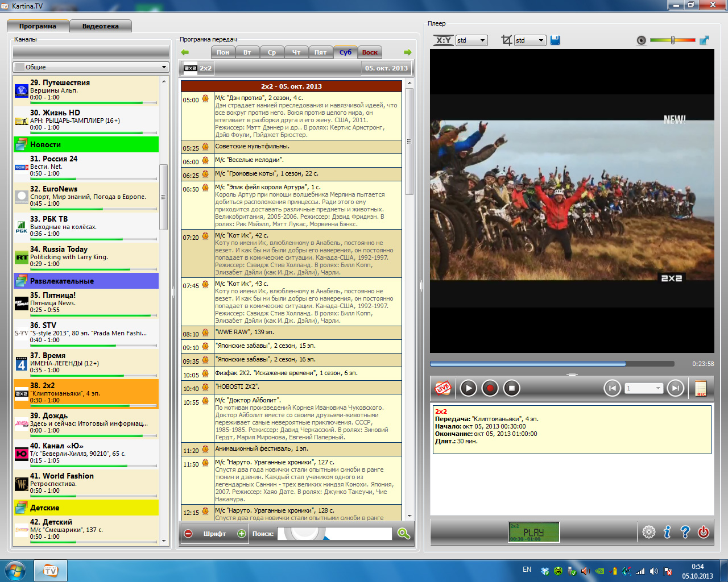
Task: Set reminder icon for 06:00 Веселые мелодии
Action: [205, 161]
